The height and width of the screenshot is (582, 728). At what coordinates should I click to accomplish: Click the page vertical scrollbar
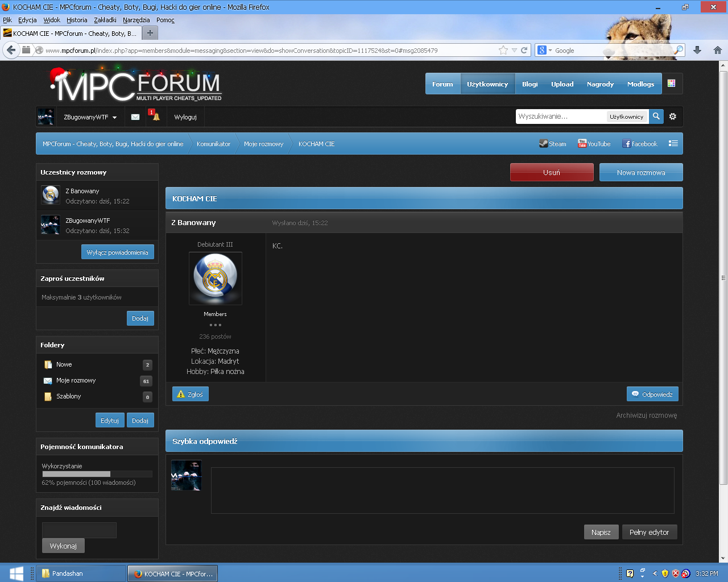723,278
